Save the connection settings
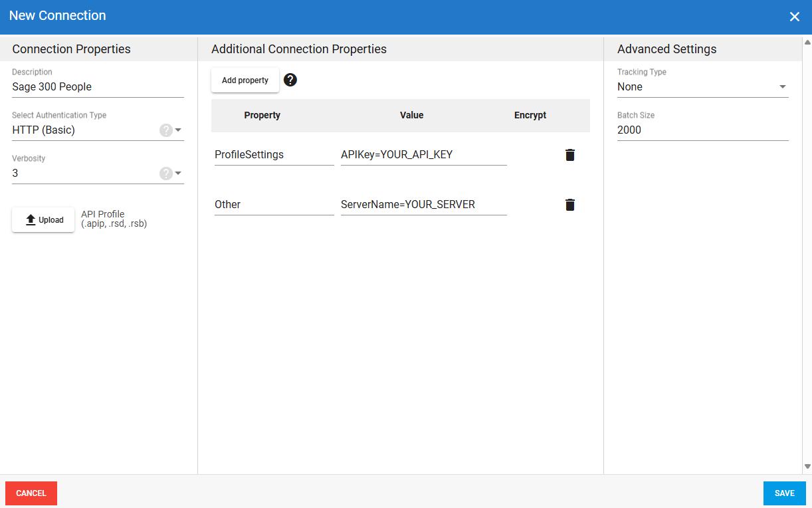The height and width of the screenshot is (508, 812). pos(784,493)
